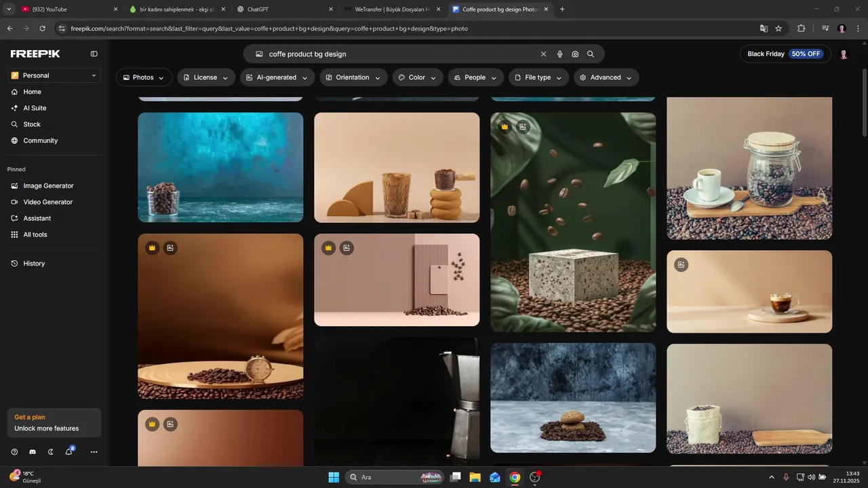
Task: Submit search with the magnifier icon
Action: coord(591,54)
